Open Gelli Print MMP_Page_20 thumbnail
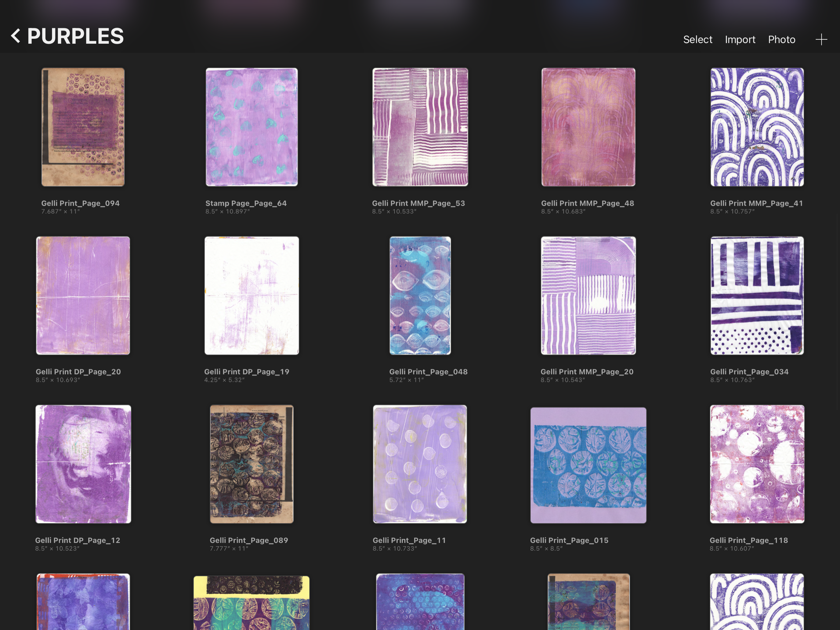The image size is (840, 630). pos(588,296)
